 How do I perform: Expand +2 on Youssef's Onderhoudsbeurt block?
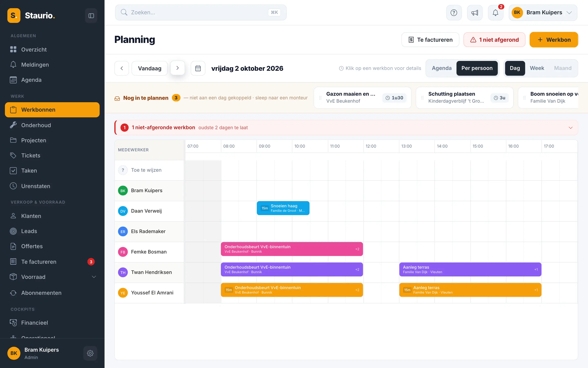357,290
